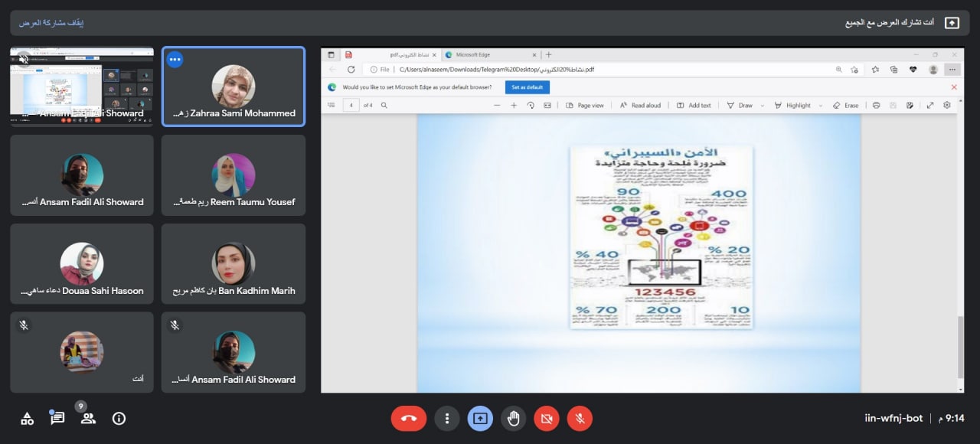Open the chat messages panel
This screenshot has width=980, height=444.
click(x=57, y=418)
